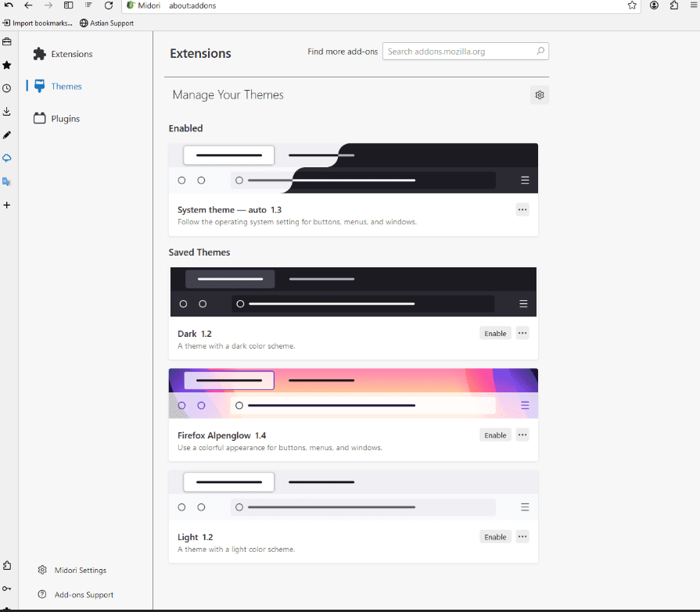
Task: Click the passwords key icon in sidebar
Action: coord(7,588)
